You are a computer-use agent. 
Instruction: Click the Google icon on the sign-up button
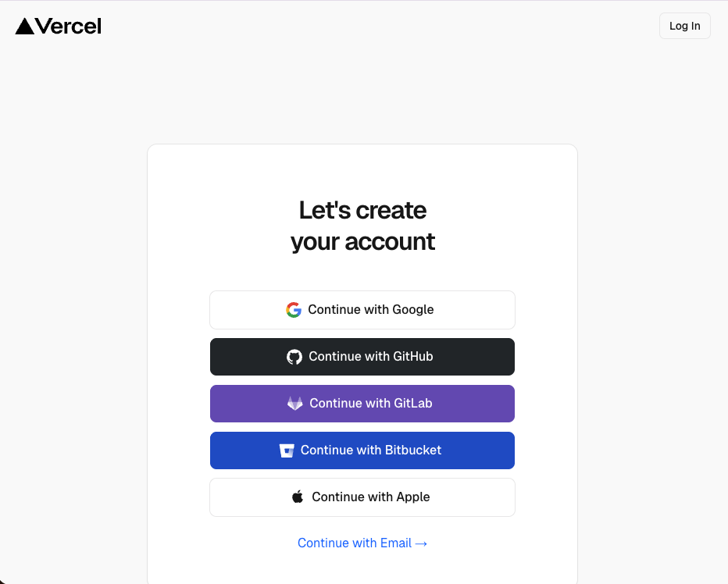pos(293,309)
